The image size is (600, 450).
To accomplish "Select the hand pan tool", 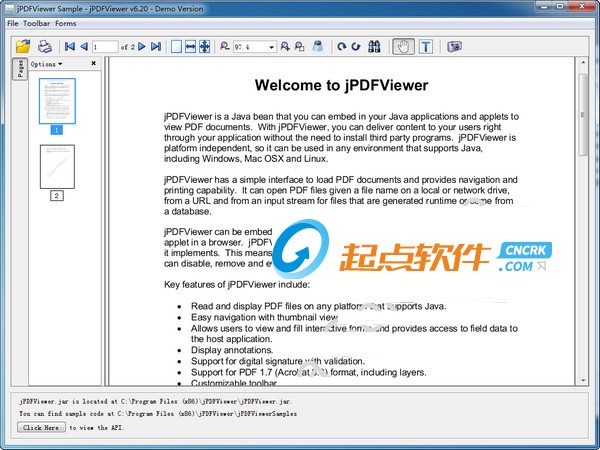I will [403, 47].
